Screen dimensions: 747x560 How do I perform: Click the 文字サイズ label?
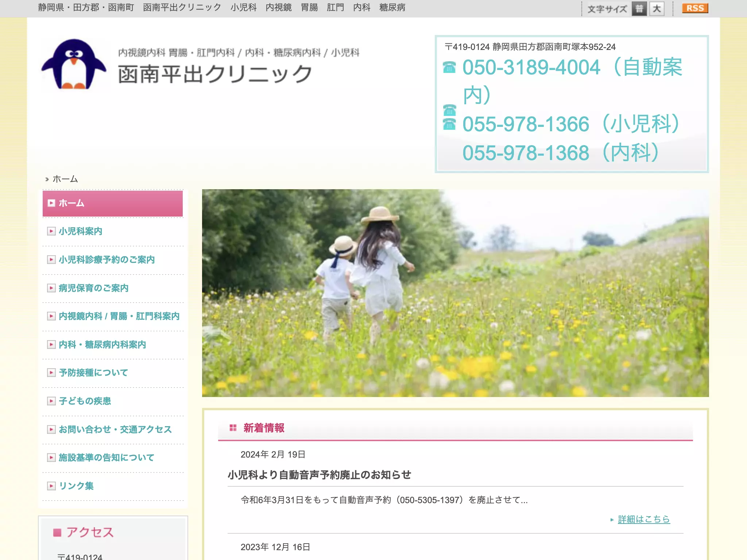[x=607, y=9]
